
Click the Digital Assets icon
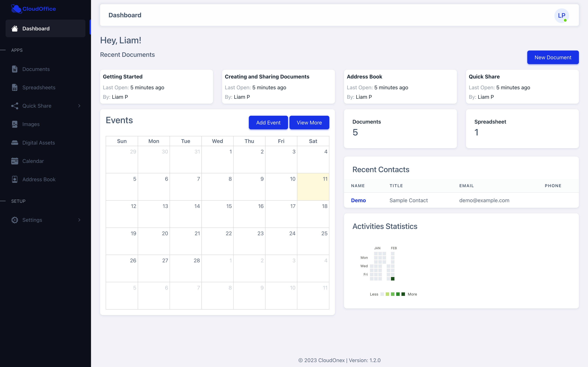(15, 142)
